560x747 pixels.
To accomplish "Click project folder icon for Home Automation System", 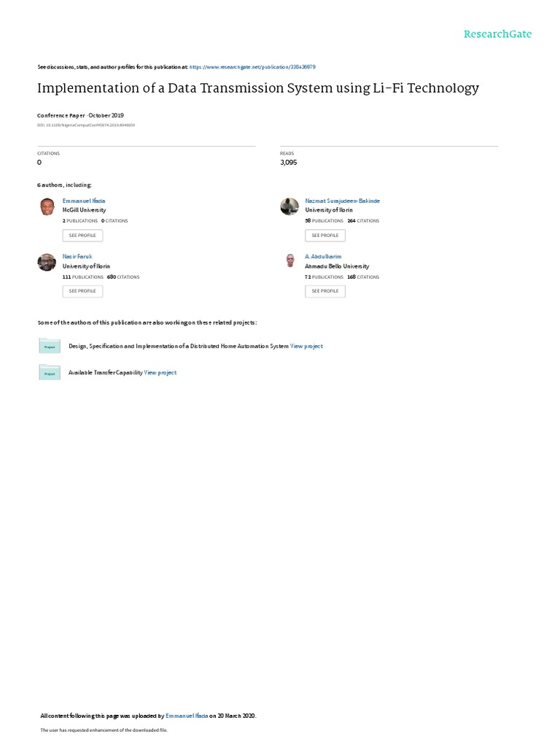I will tap(50, 345).
